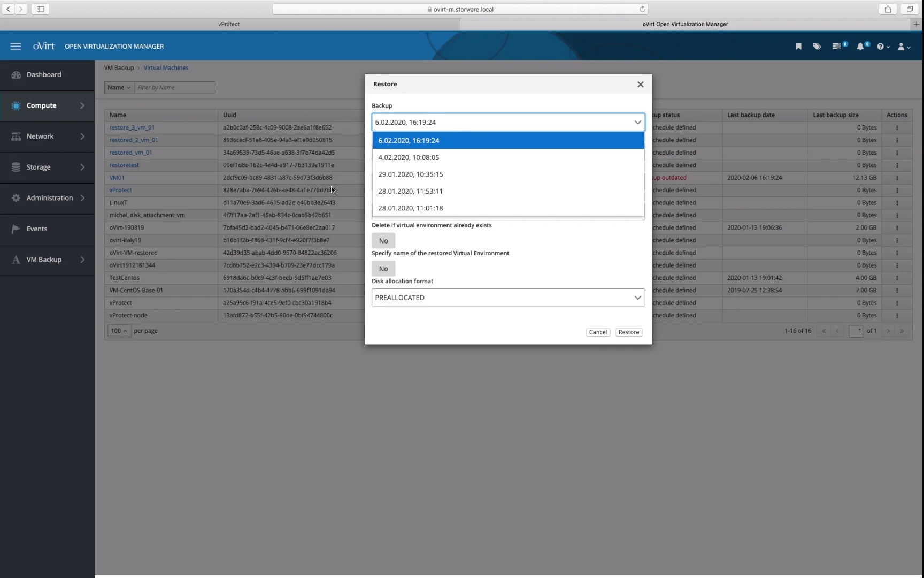Click the bookmarks icon in header
This screenshot has height=578, width=924.
coord(798,47)
